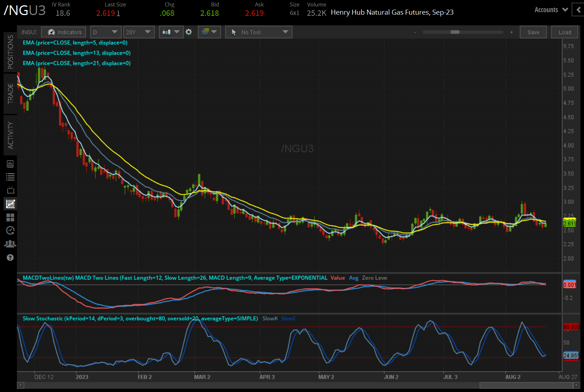Open the POSITIONS side tab
This screenshot has height=392, width=584.
click(x=10, y=52)
